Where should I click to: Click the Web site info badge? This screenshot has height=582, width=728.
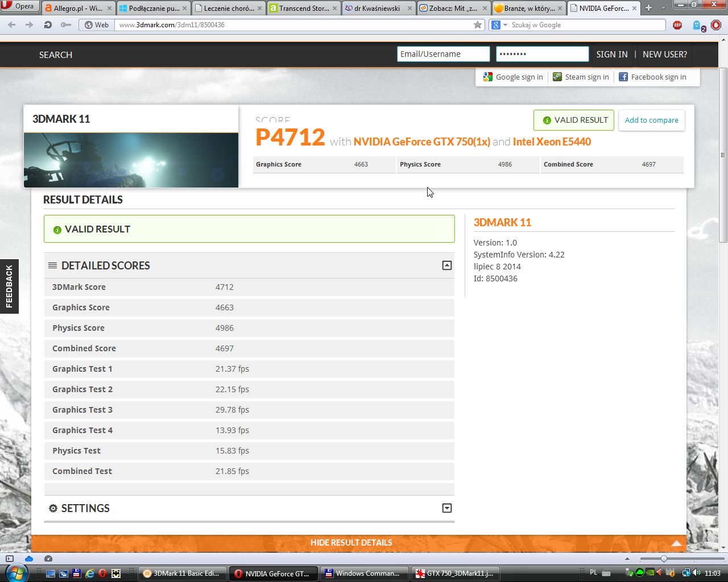pyautogui.click(x=97, y=25)
